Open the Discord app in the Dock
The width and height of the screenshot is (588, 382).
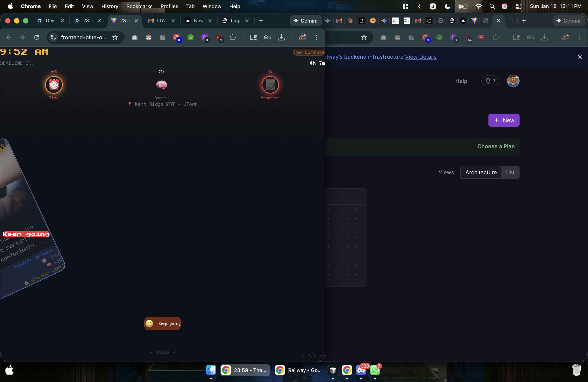(x=361, y=370)
